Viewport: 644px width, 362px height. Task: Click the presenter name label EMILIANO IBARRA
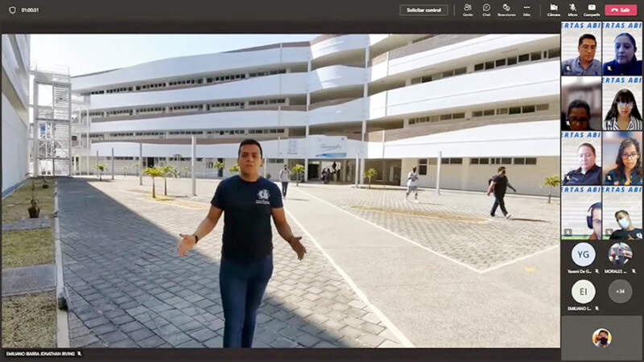click(x=43, y=354)
